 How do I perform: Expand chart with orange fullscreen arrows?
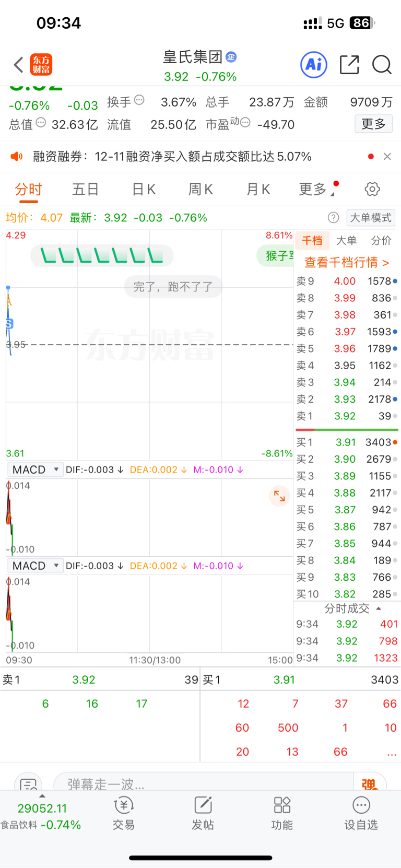click(279, 496)
